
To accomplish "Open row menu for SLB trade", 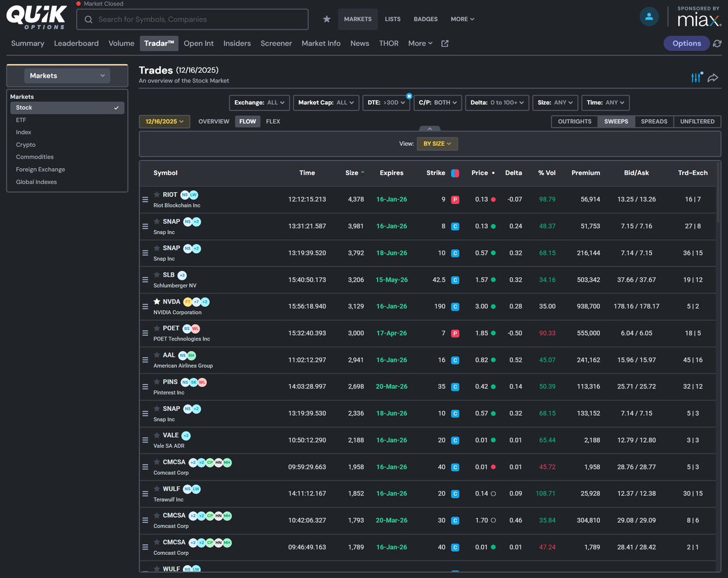I will point(145,280).
